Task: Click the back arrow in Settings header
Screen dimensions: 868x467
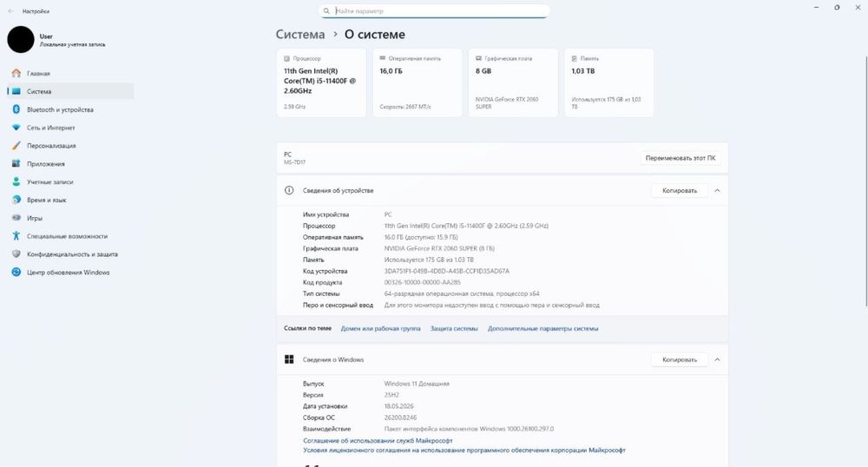Action: (x=10, y=11)
